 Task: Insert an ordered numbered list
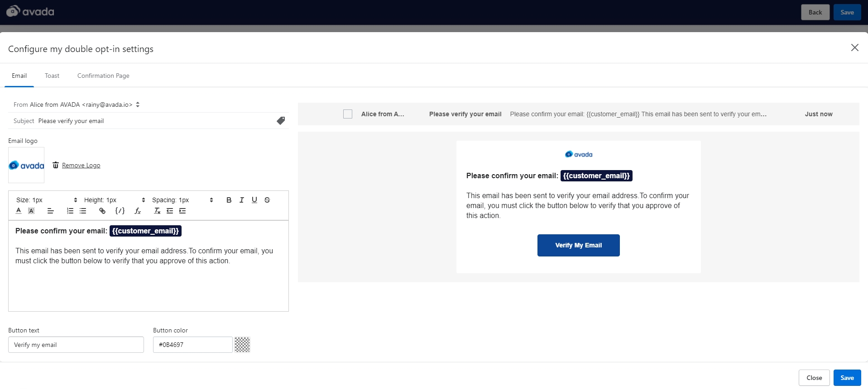click(x=70, y=211)
